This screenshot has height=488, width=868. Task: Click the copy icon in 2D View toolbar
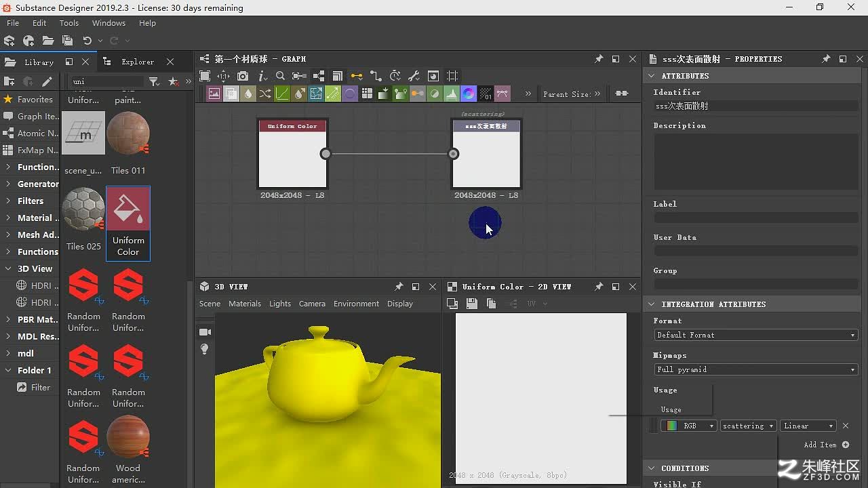pos(491,304)
